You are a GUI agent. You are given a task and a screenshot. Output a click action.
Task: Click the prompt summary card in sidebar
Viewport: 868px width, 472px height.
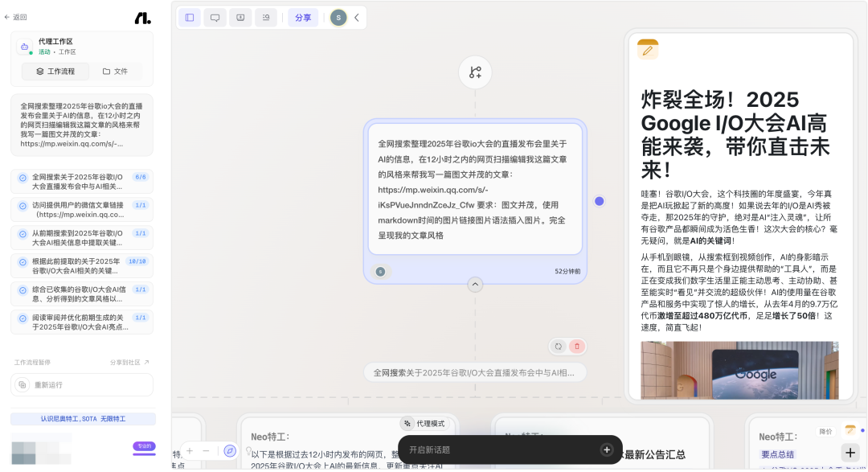pos(82,125)
